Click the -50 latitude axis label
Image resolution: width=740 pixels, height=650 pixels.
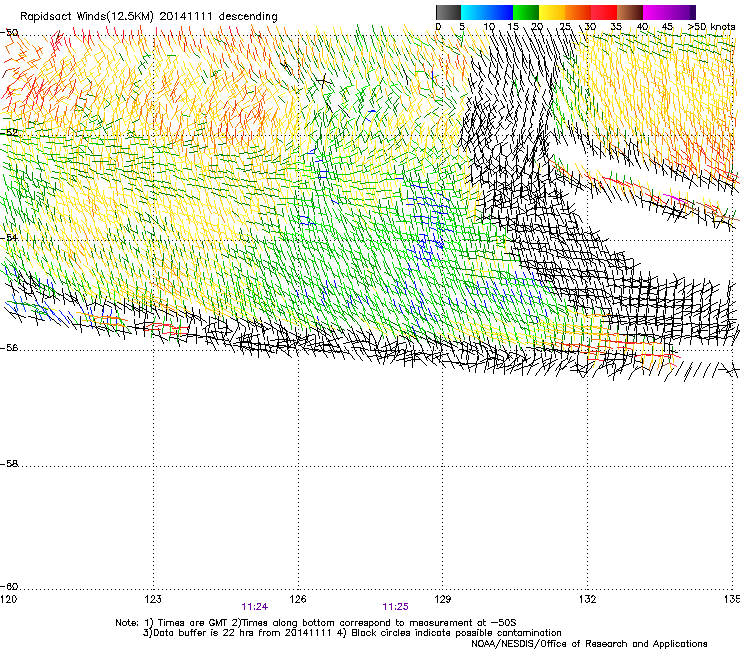click(x=9, y=33)
